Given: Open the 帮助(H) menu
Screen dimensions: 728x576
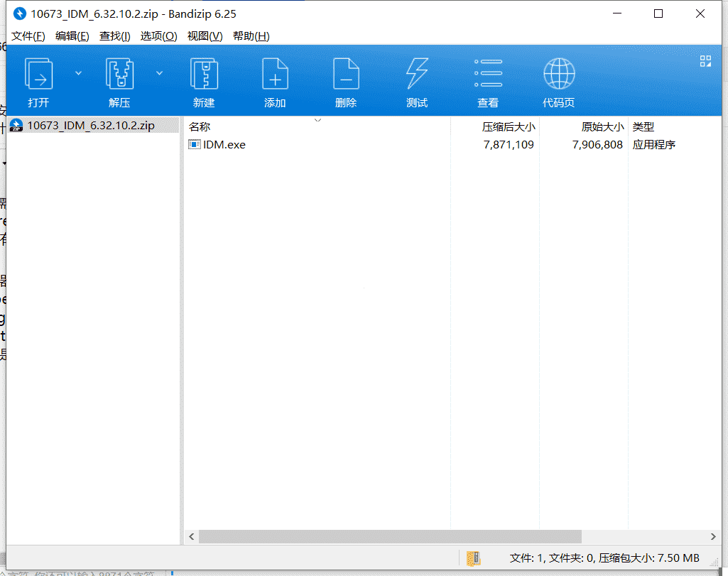Looking at the screenshot, I should (251, 36).
